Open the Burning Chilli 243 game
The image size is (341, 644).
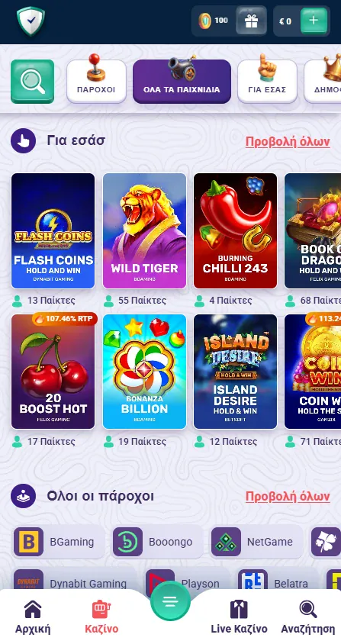tap(235, 231)
